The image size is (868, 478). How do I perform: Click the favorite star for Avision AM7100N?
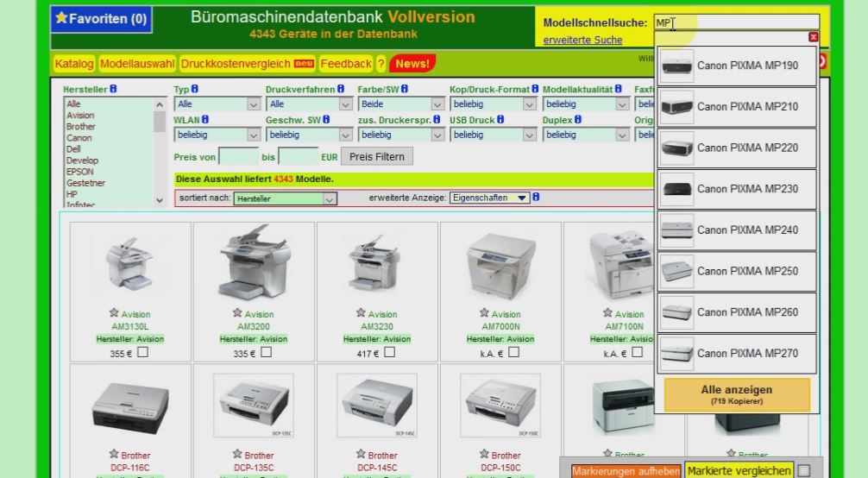(607, 313)
